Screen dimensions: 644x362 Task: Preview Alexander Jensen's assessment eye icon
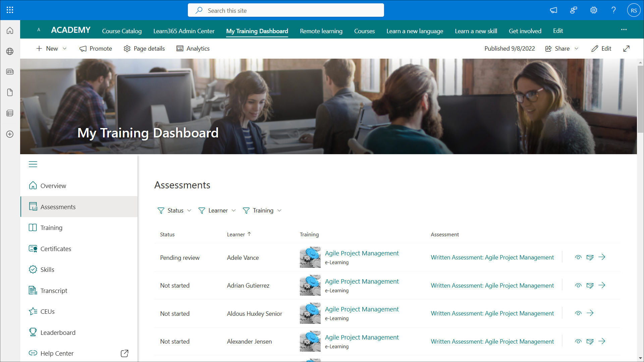click(x=578, y=342)
